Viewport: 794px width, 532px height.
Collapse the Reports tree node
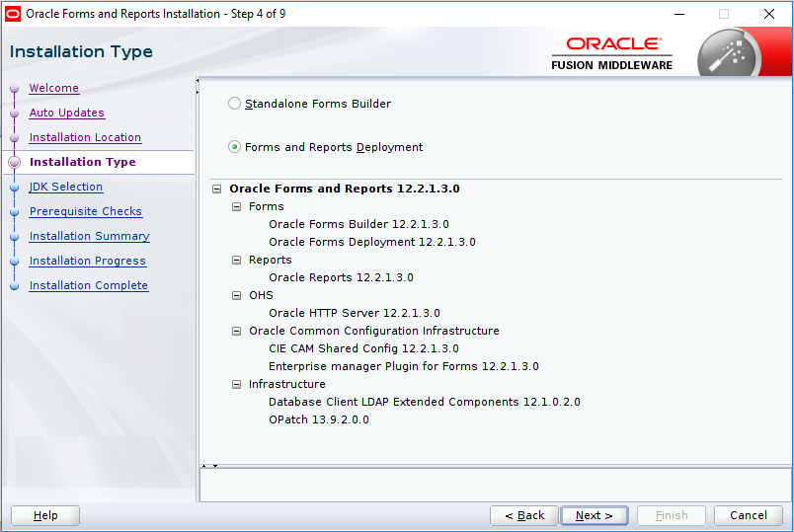coord(236,260)
